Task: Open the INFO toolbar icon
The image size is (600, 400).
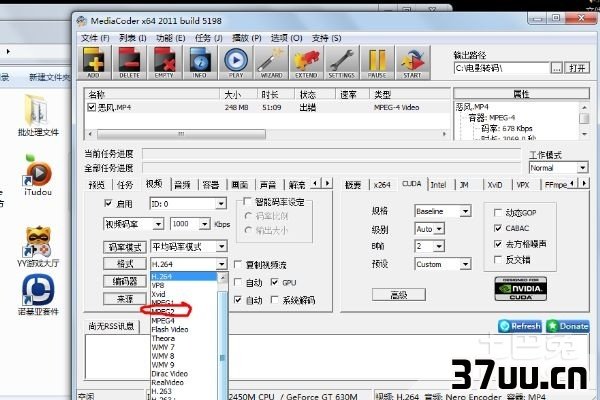Action: [199, 62]
